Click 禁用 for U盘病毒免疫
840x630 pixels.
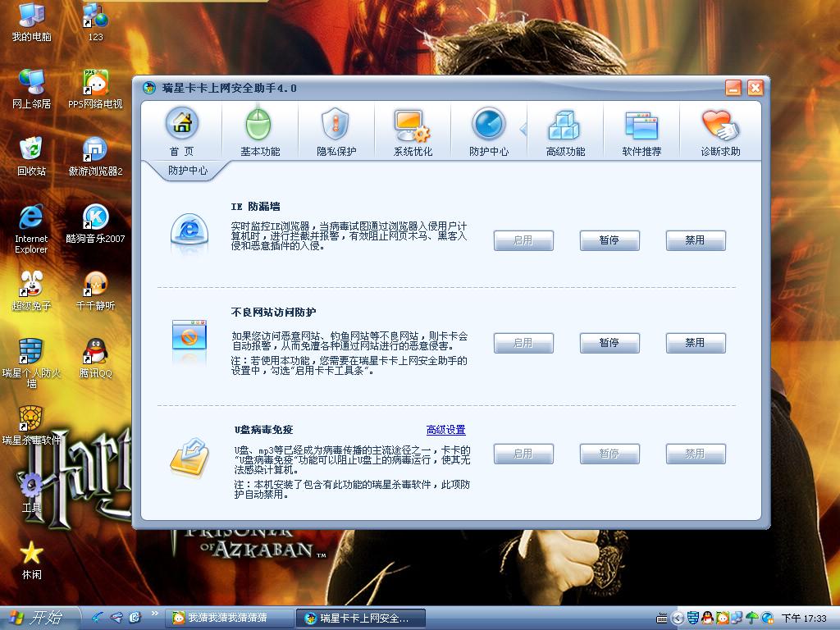[x=696, y=453]
